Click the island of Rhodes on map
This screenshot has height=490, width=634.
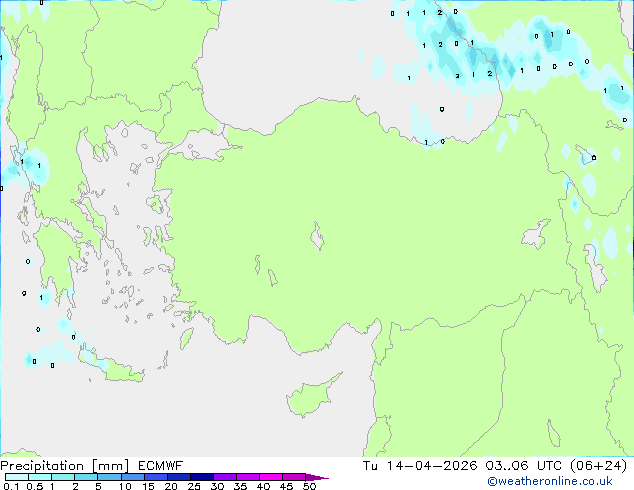(x=186, y=338)
